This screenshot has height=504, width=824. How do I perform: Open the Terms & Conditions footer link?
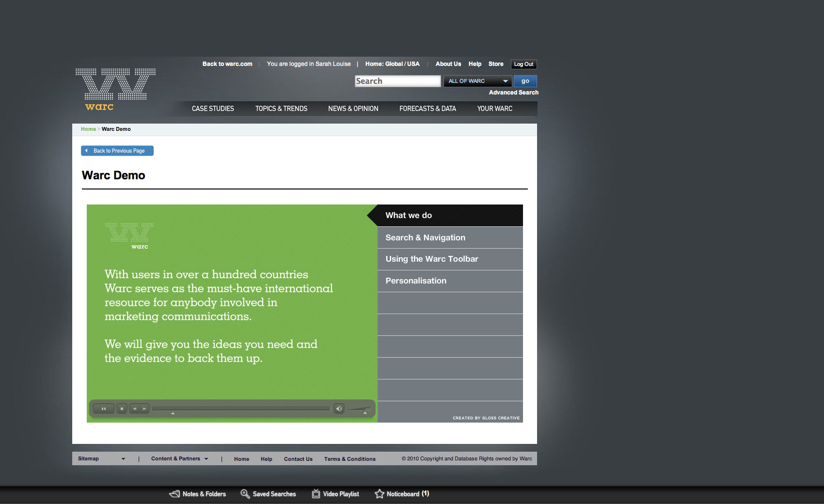point(350,459)
